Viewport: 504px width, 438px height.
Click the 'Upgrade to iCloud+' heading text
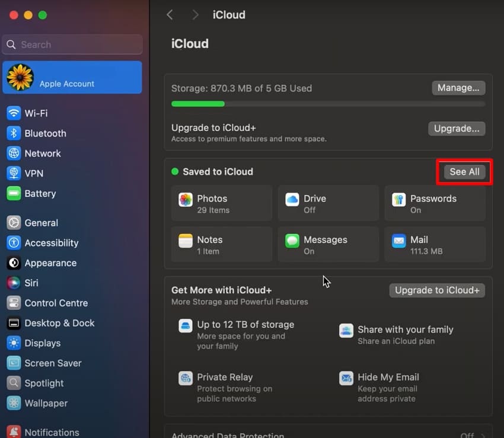[x=213, y=128]
